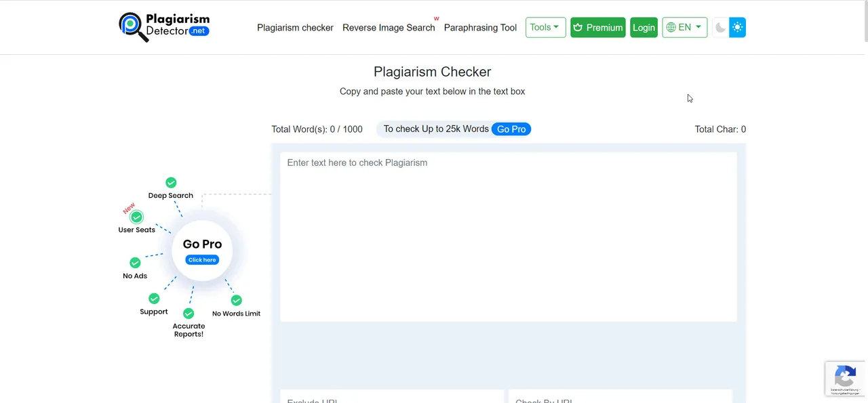Click the No Words Limit checkmark
The height and width of the screenshot is (403, 868).
[236, 301]
